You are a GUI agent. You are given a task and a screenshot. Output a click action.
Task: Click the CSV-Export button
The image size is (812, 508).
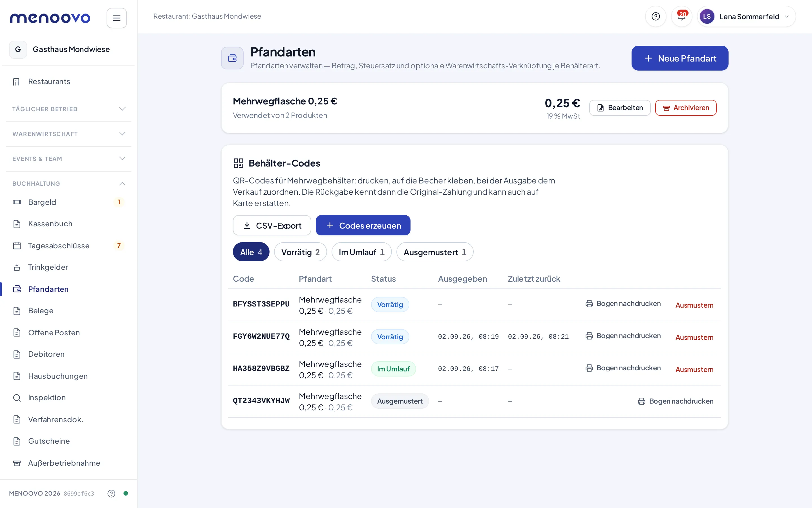coord(272,225)
